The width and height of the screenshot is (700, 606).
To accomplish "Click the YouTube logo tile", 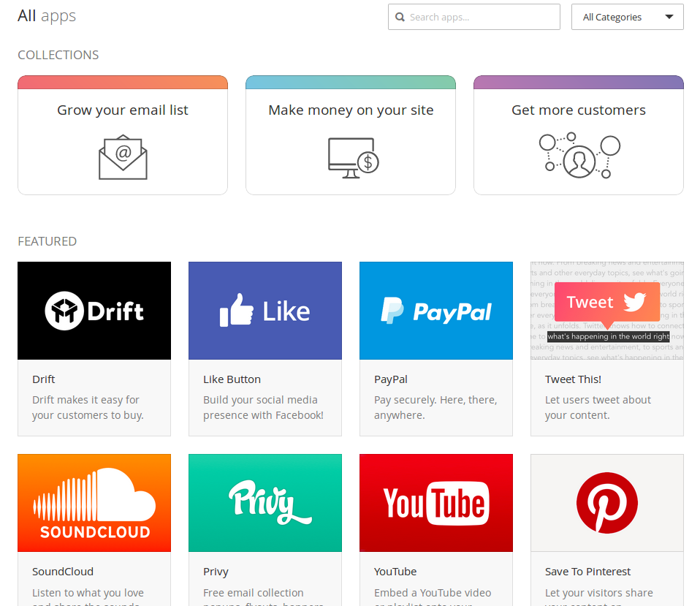I will coord(436,503).
